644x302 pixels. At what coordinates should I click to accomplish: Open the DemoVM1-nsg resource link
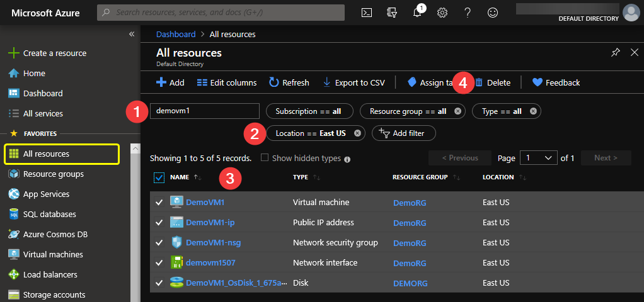pyautogui.click(x=213, y=242)
